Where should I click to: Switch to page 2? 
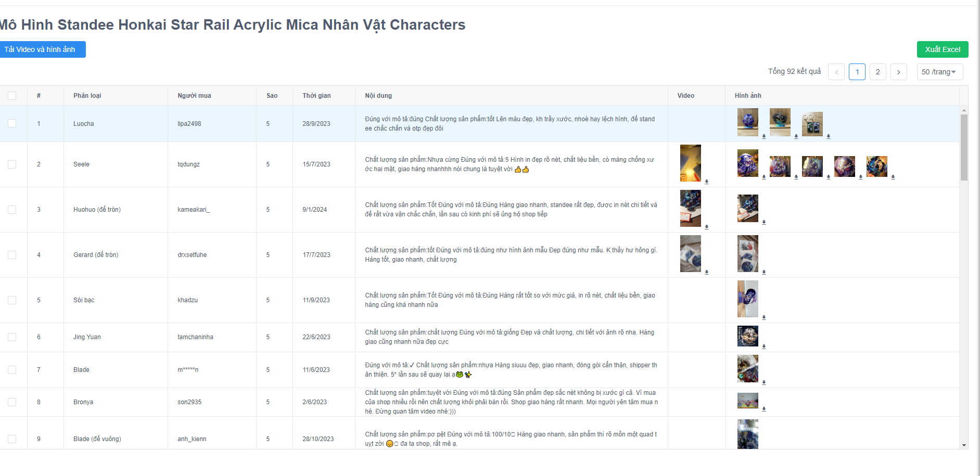878,72
